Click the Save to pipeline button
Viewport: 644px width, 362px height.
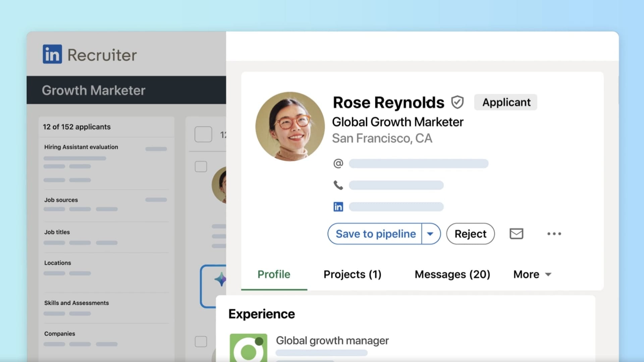(x=375, y=234)
